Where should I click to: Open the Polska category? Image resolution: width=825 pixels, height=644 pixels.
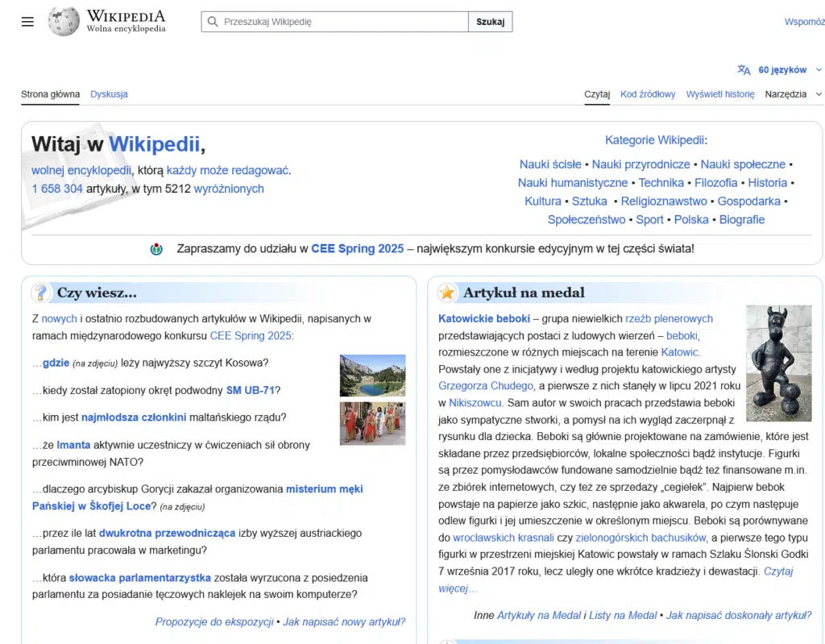(691, 219)
